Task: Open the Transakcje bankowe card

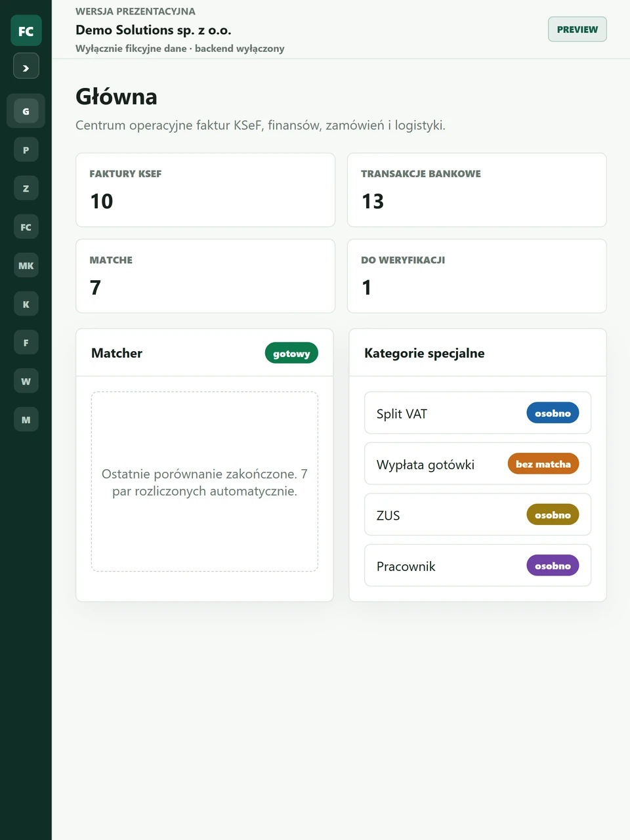Action: 477,190
